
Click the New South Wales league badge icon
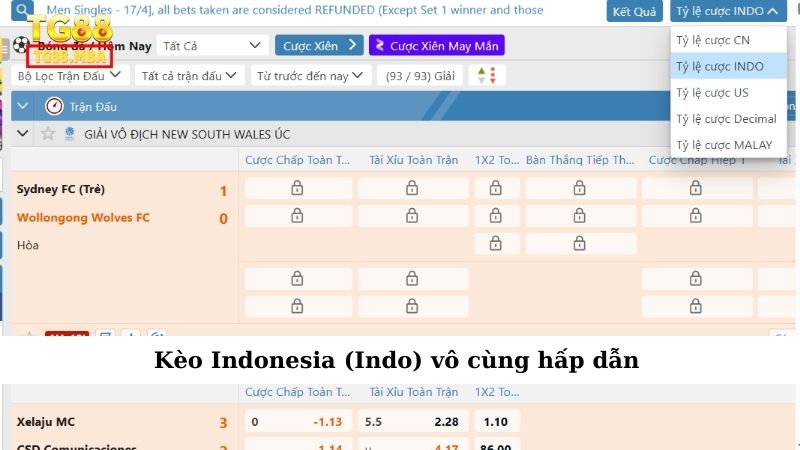[69, 134]
